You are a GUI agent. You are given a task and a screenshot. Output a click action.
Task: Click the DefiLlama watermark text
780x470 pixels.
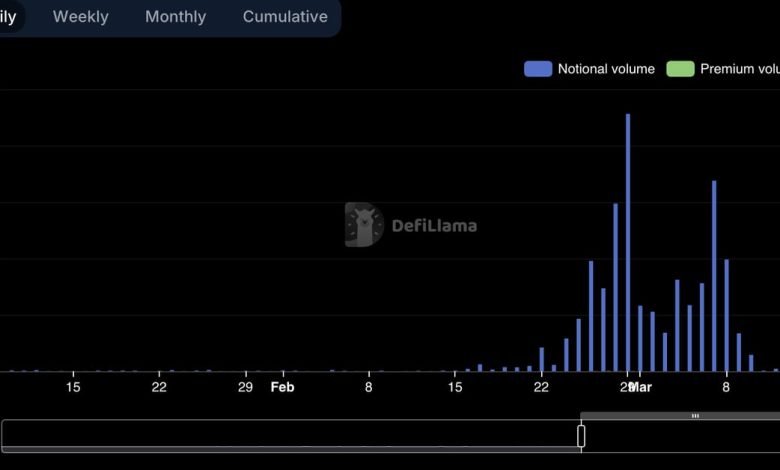[434, 226]
